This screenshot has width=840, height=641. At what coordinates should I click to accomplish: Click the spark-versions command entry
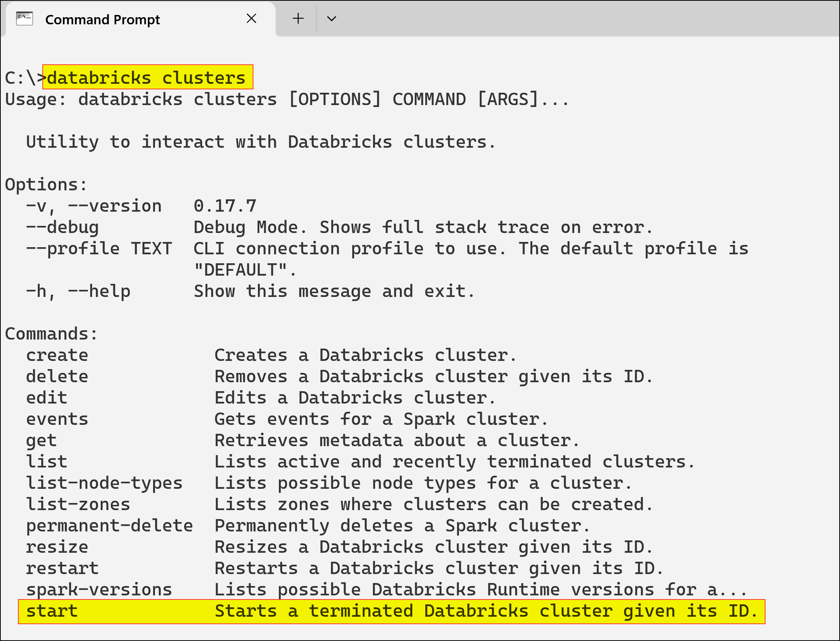click(99, 590)
